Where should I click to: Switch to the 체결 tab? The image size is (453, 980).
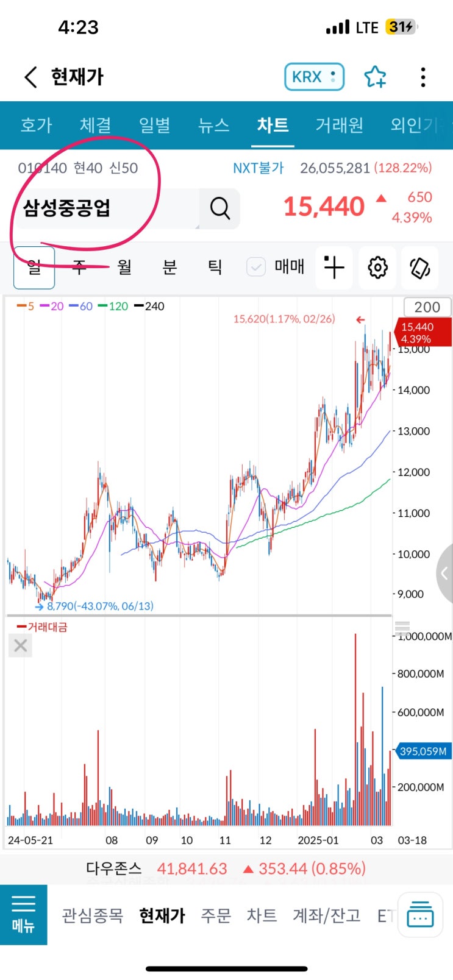pos(95,125)
